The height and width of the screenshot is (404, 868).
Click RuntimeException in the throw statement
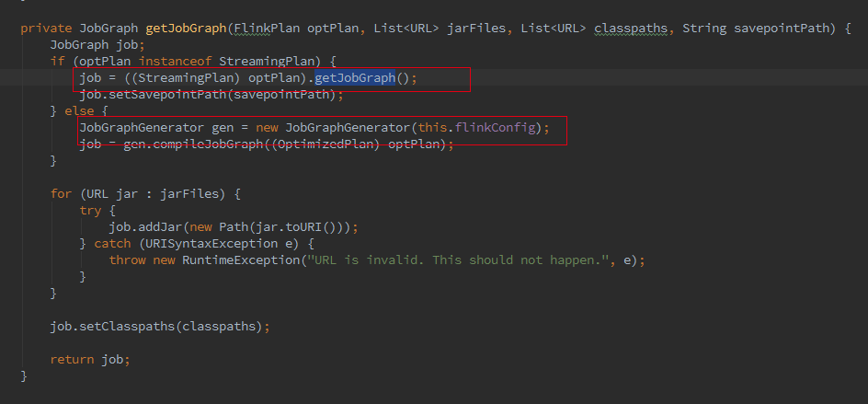(241, 260)
